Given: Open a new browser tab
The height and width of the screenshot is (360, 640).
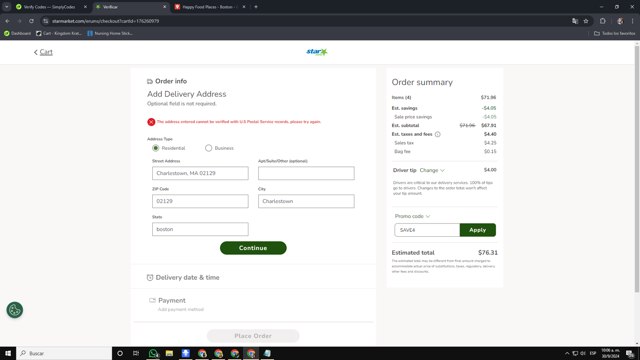Looking at the screenshot, I should coord(256,7).
